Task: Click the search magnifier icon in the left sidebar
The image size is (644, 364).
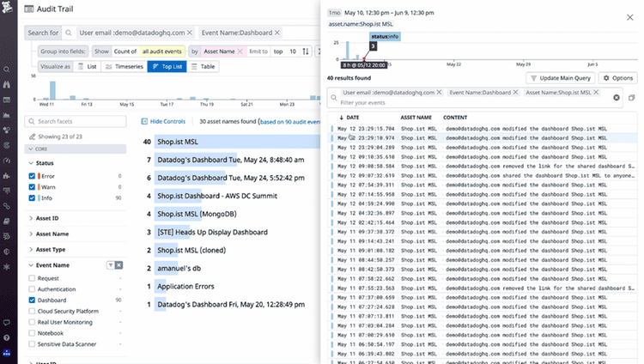Action: click(x=7, y=70)
